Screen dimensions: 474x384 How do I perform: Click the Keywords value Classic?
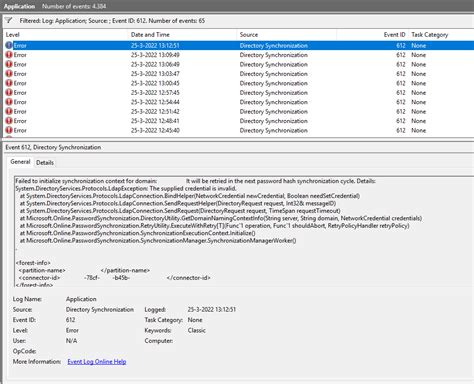196,330
